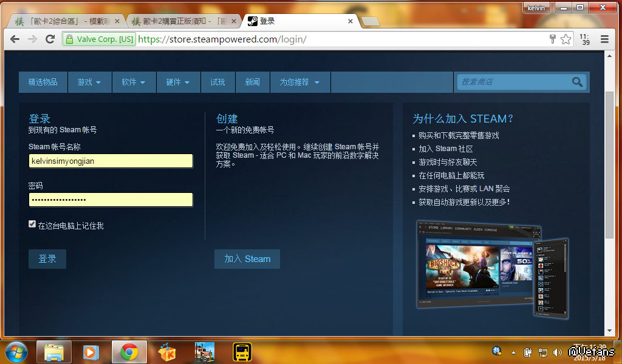Click the store search magnifier icon
622x364 pixels.
pos(577,82)
